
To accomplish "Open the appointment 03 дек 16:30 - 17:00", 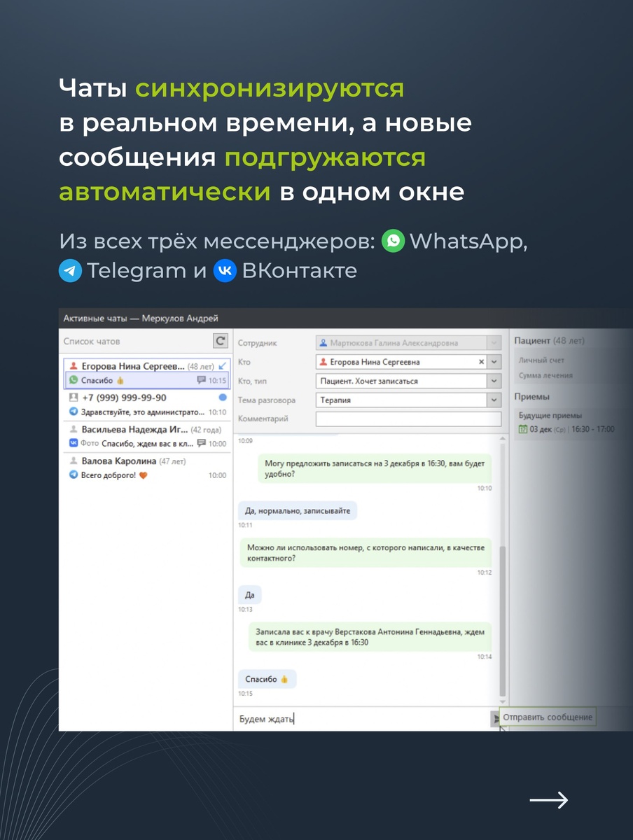I will (x=566, y=429).
